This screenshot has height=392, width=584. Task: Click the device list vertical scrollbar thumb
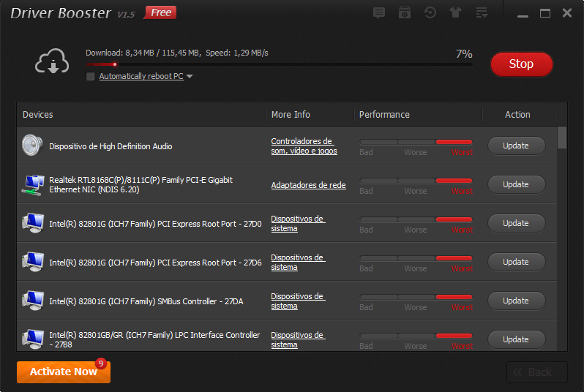pos(561,137)
